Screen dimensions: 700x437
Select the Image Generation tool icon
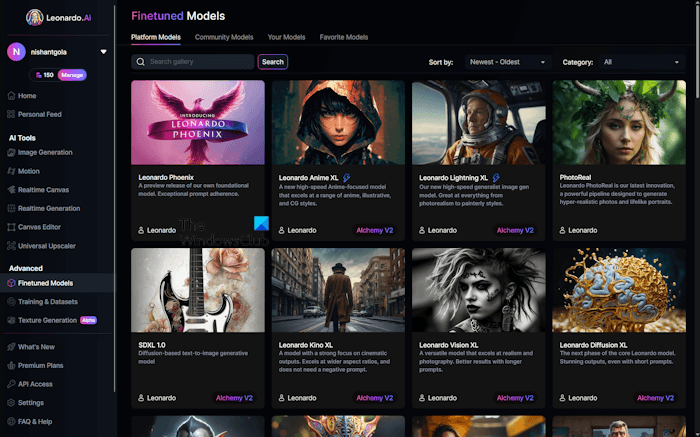(x=11, y=152)
